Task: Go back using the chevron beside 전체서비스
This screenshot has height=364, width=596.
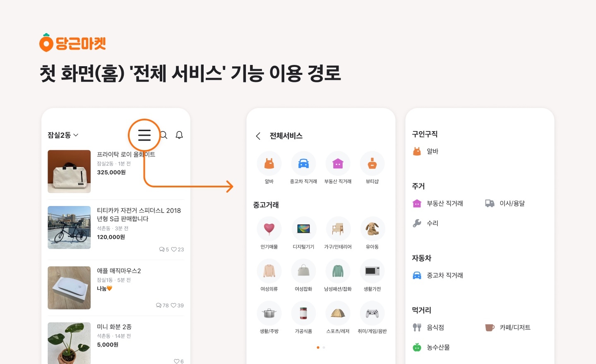Action: point(258,136)
